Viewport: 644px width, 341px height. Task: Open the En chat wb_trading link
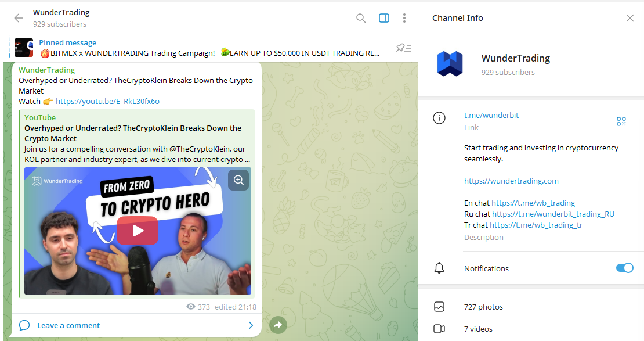point(533,203)
